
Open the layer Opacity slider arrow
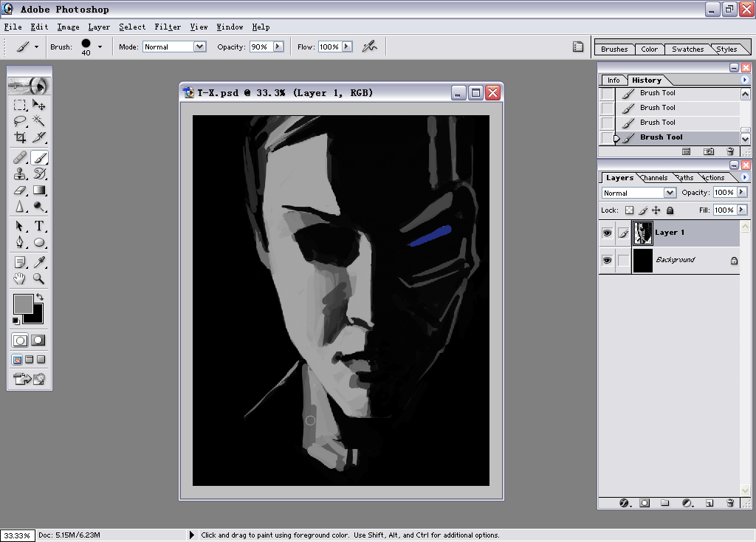(x=741, y=192)
